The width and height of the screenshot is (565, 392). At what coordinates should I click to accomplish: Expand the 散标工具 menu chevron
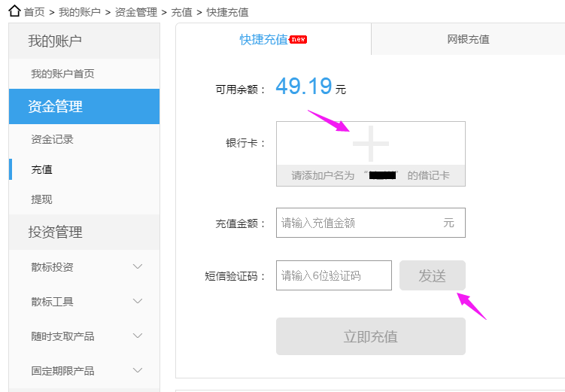pyautogui.click(x=138, y=302)
